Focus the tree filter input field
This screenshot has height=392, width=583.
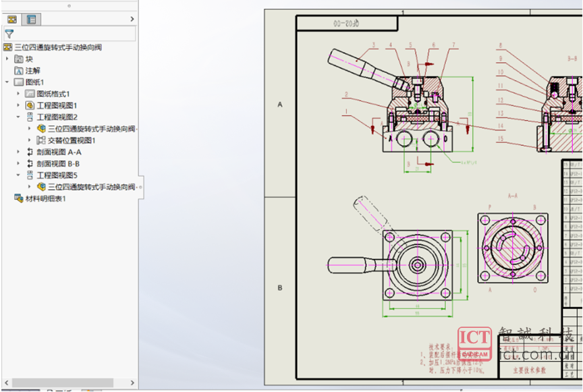pos(70,34)
